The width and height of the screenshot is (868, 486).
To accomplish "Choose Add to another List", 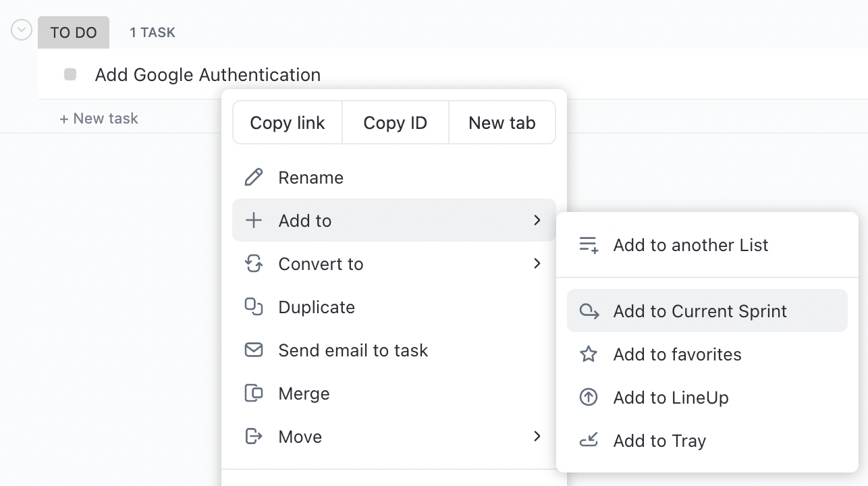I will click(x=690, y=245).
